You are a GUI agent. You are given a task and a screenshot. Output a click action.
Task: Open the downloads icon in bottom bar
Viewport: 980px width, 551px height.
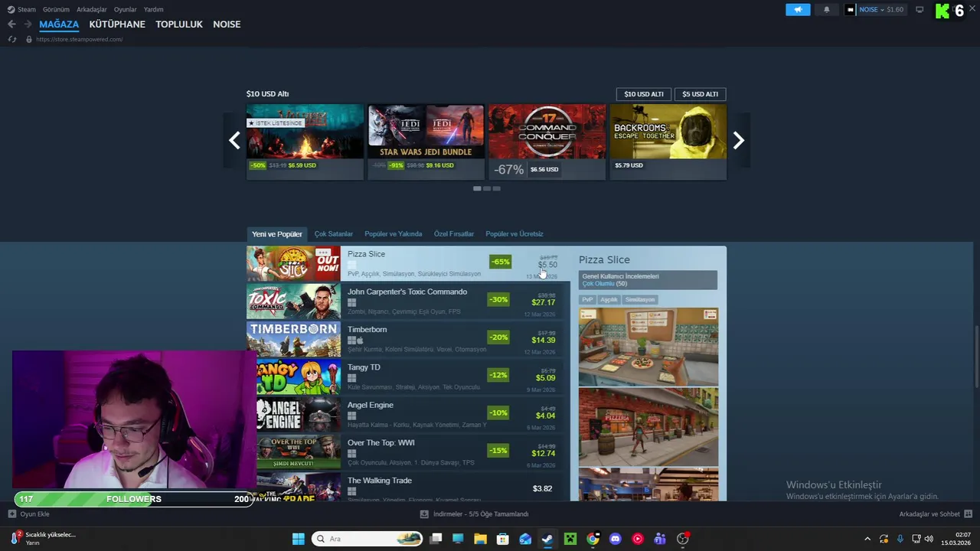[424, 514]
